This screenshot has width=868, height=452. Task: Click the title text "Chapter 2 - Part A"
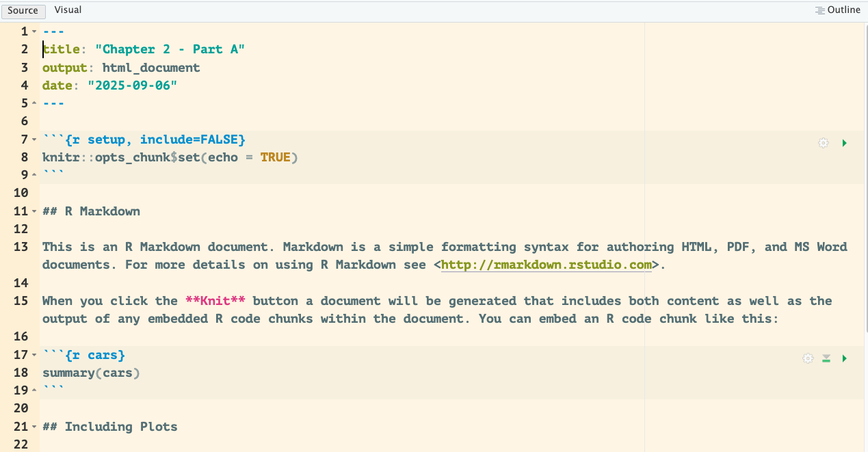[170, 49]
